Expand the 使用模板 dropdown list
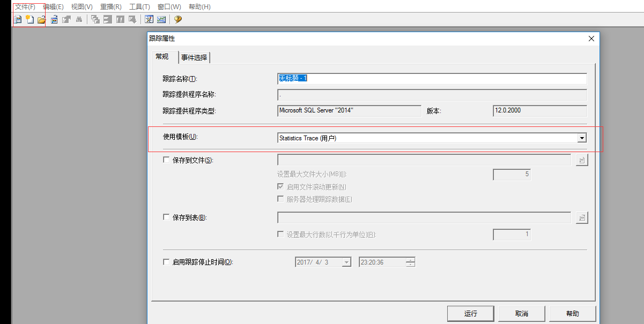Screen dimensions: 644x324 tap(582, 138)
